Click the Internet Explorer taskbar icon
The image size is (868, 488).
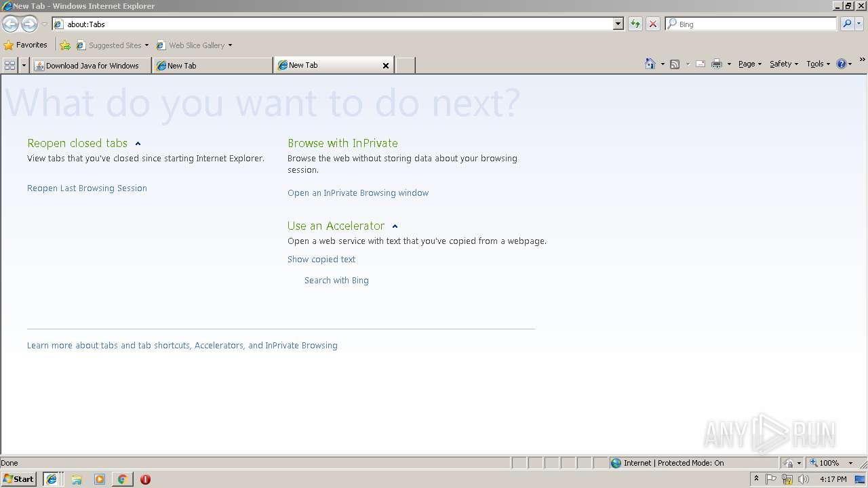pos(52,479)
